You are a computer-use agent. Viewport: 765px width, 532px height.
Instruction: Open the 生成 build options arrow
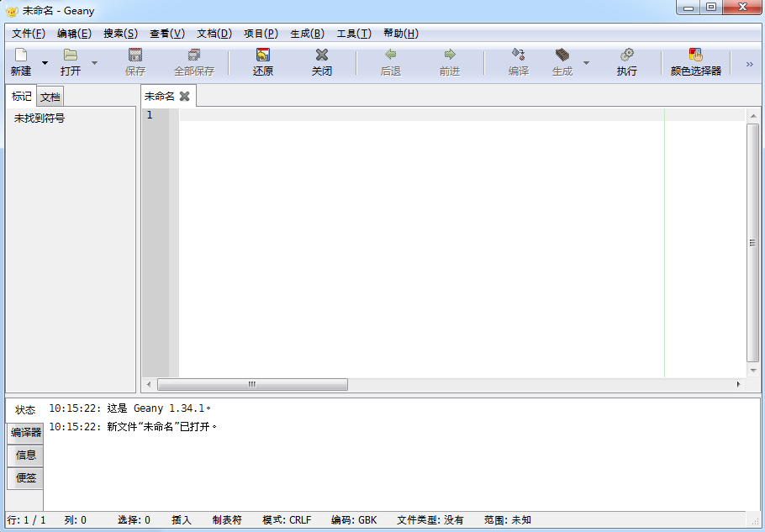(587, 63)
